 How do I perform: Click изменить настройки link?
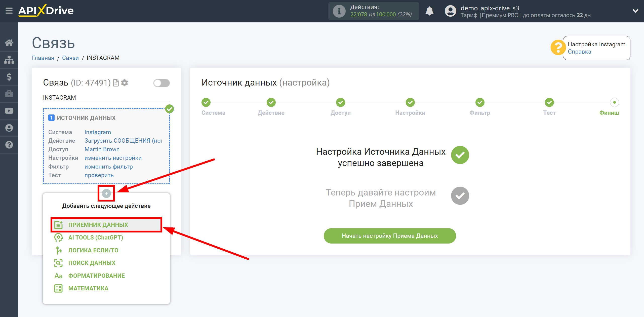tap(113, 158)
